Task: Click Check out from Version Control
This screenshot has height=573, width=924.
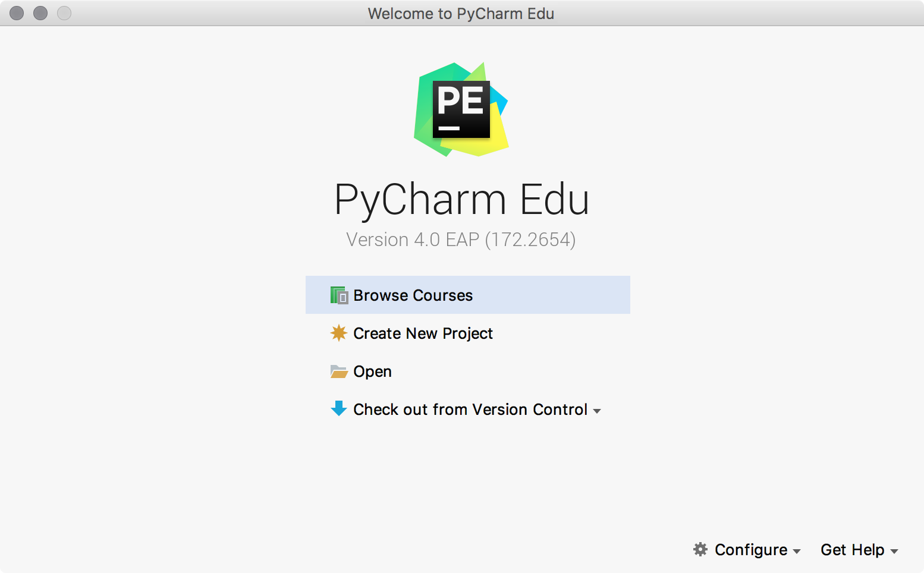Action: point(470,409)
